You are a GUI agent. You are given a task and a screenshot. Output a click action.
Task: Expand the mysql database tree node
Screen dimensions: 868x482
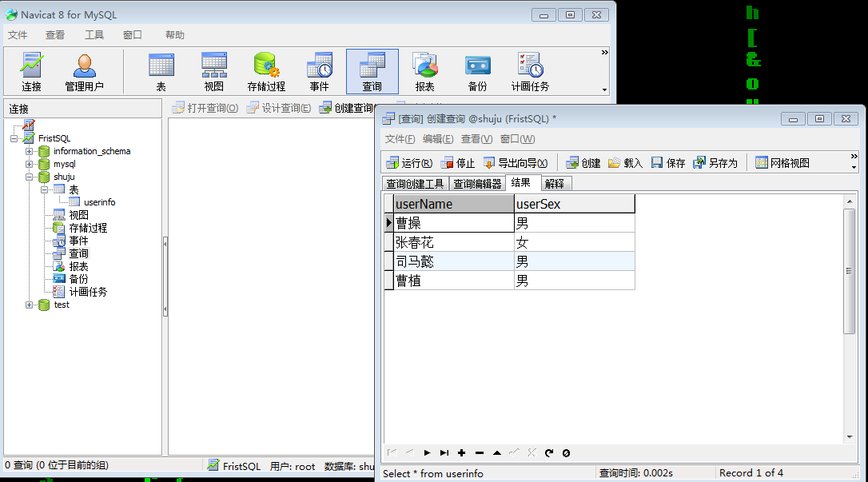30,164
